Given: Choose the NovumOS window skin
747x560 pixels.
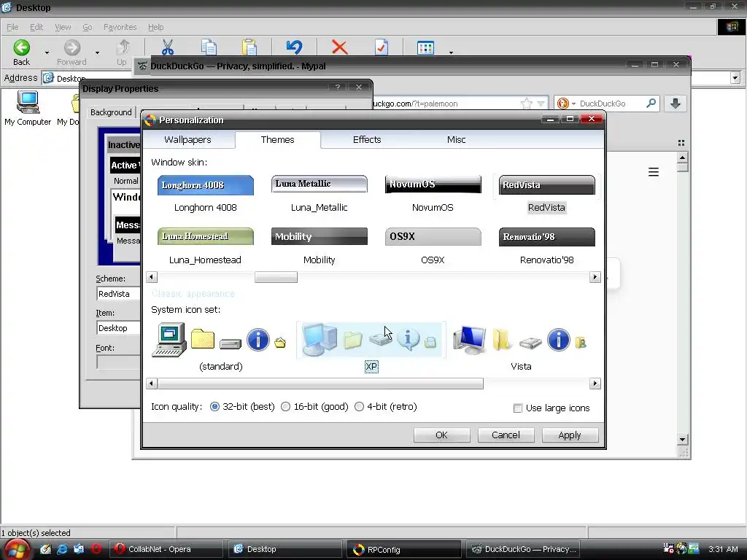Looking at the screenshot, I should (433, 184).
